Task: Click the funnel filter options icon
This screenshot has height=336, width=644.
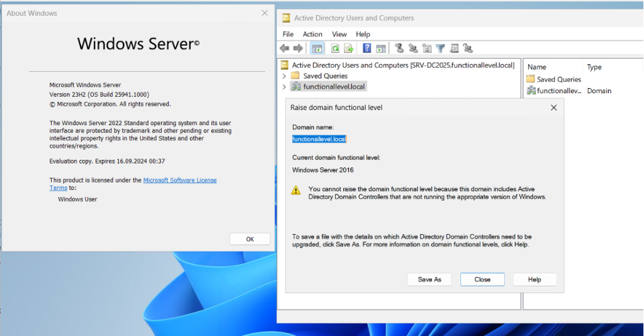Action: [x=440, y=48]
